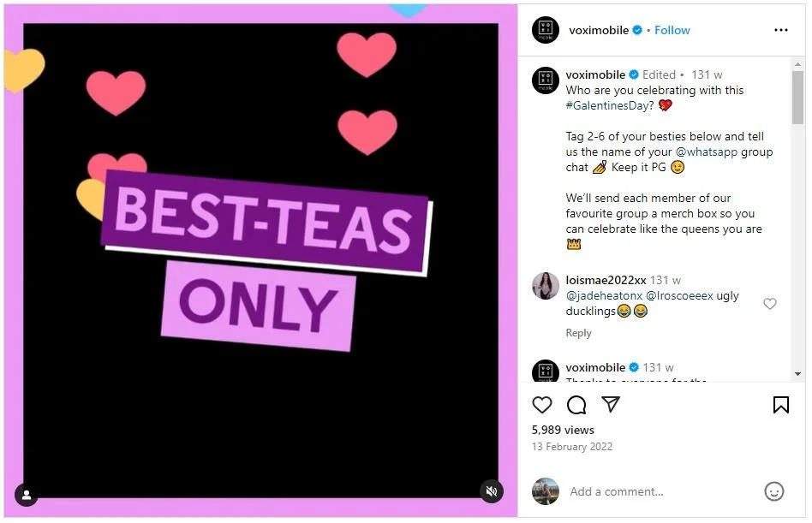
Task: Open the three-dot more options menu
Action: pyautogui.click(x=781, y=30)
